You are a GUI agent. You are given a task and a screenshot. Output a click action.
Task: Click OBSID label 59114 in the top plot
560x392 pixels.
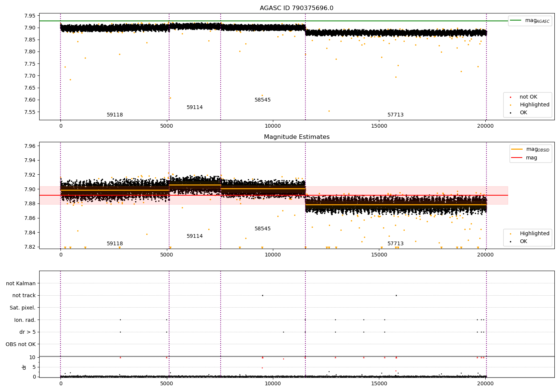(195, 108)
